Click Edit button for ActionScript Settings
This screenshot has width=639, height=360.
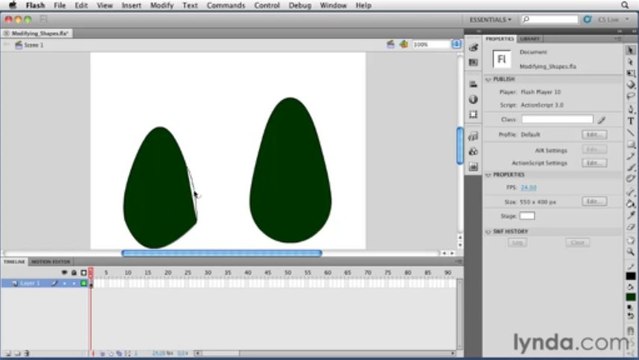click(594, 163)
